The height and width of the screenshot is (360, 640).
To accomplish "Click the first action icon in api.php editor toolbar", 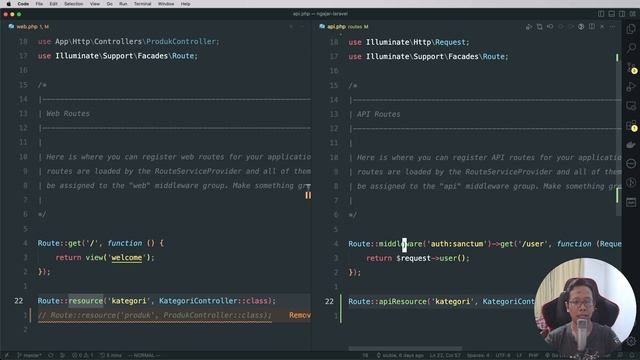I will tap(529, 27).
